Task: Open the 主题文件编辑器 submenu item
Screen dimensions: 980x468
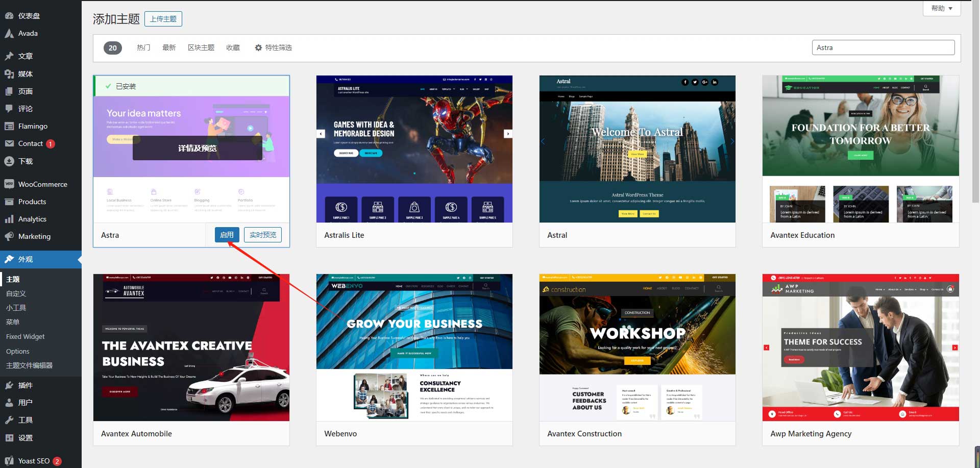Action: [x=30, y=365]
